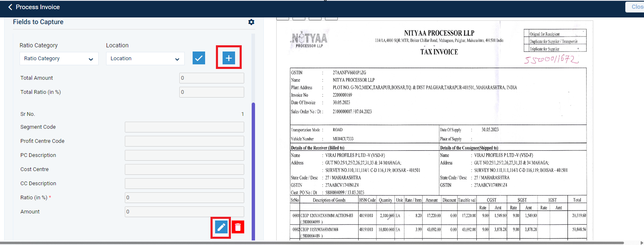
Task: Click the Sr No. value 1
Action: [243, 114]
